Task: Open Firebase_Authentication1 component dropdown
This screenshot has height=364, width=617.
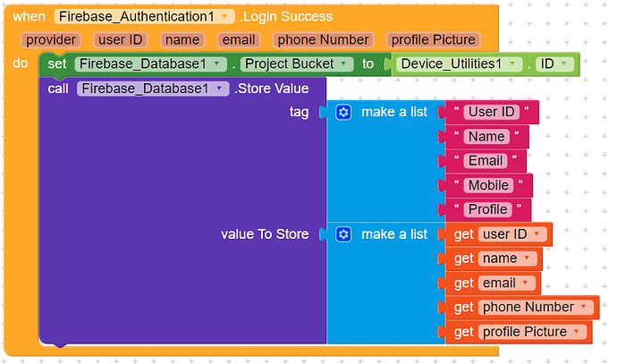Action: 224,17
